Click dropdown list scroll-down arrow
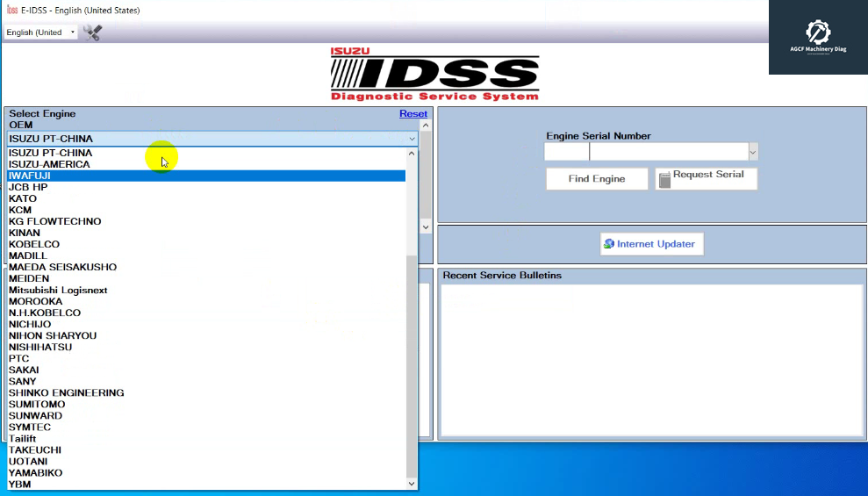Viewport: 868px width, 496px height. 412,484
